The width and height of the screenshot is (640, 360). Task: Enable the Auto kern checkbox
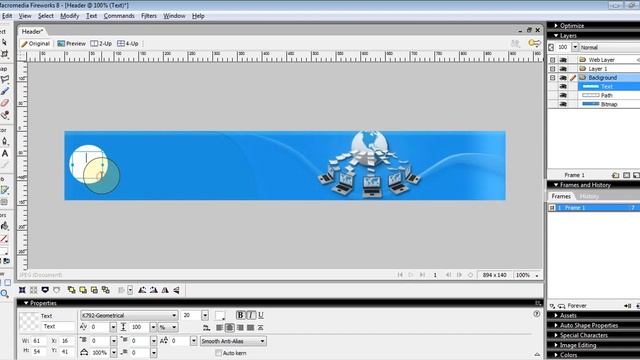(x=218, y=353)
